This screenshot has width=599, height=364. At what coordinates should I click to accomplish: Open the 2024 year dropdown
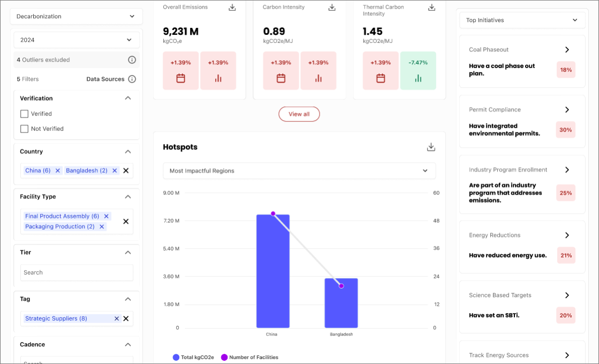77,40
